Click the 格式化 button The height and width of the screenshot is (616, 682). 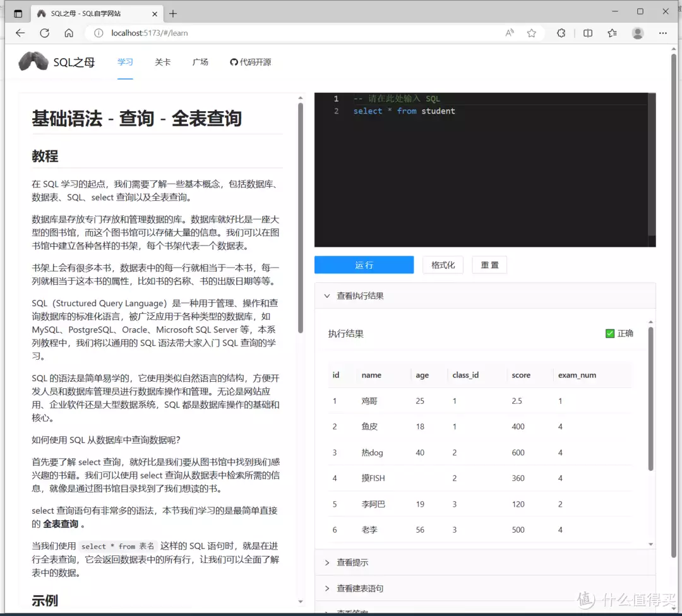[x=443, y=264]
